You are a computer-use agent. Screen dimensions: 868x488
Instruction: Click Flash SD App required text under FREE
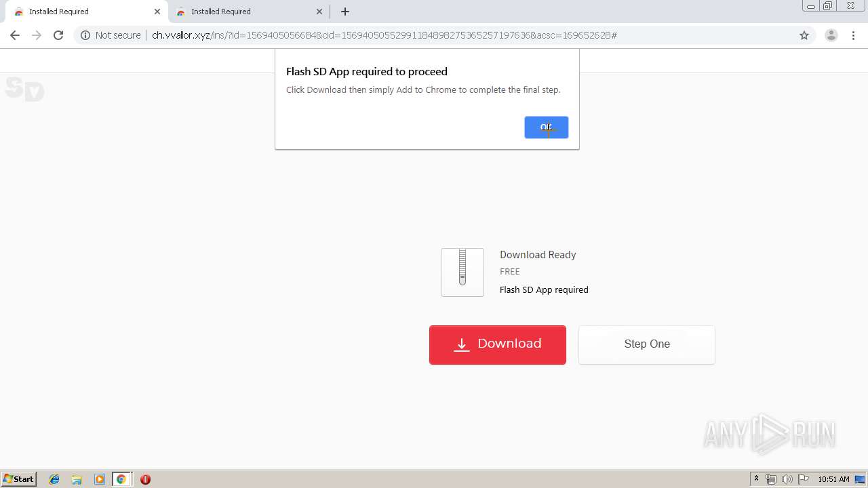pos(544,289)
